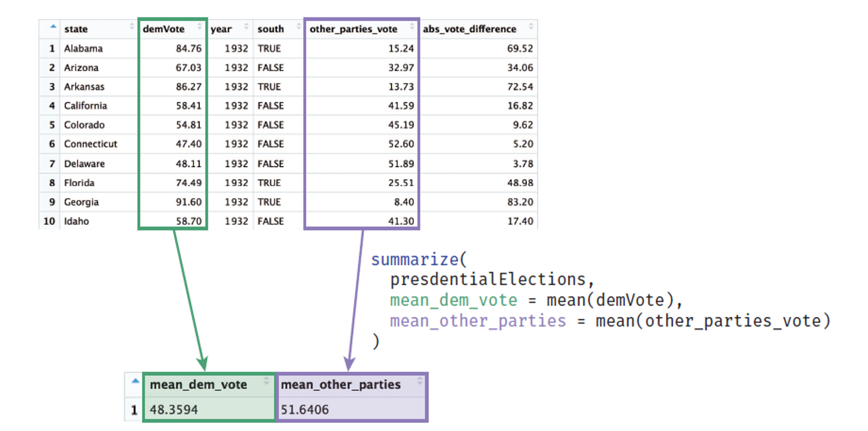Viewport: 868px width, 431px height.
Task: Click the mean_dem_vote column sort arrows
Action: point(266,381)
